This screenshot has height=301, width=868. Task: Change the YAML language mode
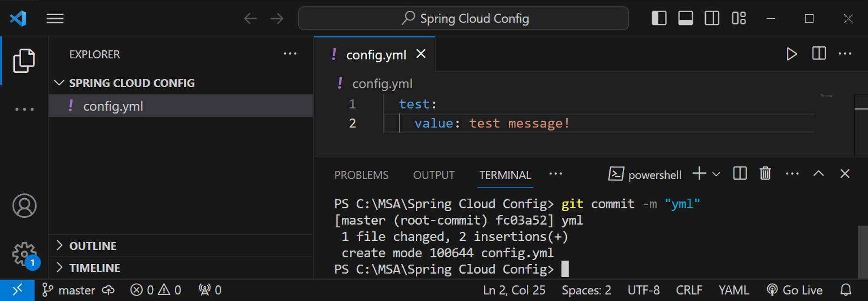(733, 290)
